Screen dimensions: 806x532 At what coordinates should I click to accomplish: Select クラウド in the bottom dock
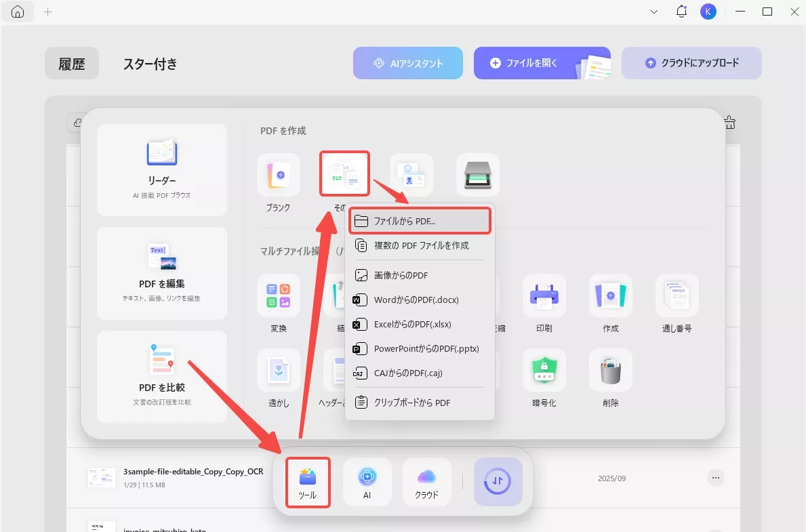(426, 482)
